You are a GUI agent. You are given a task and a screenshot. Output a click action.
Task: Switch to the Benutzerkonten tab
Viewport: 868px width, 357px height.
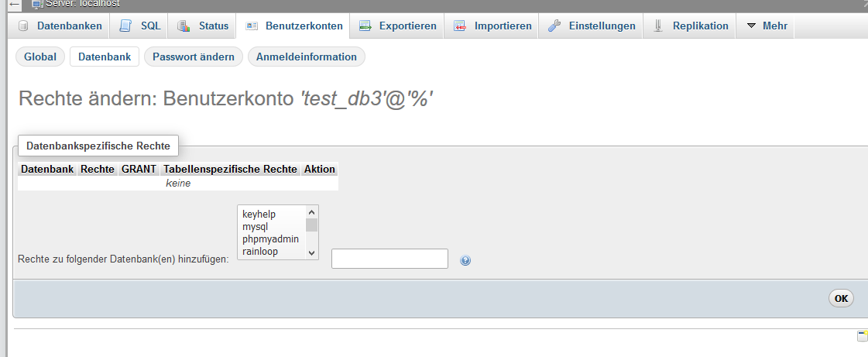(294, 26)
